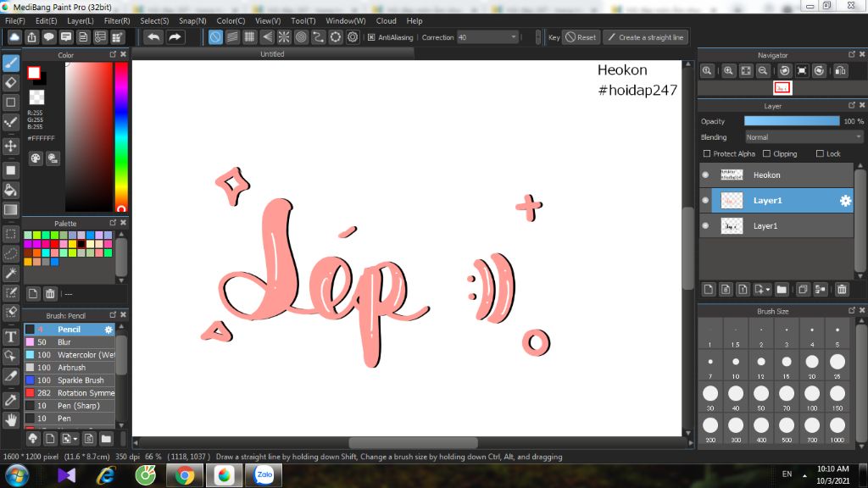Select the Airbrush brush
868x488 pixels.
pyautogui.click(x=70, y=368)
